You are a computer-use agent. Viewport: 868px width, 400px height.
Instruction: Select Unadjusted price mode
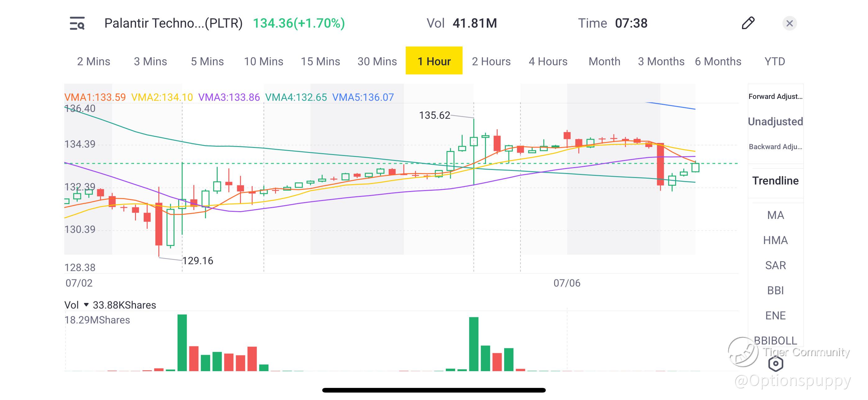[775, 122]
